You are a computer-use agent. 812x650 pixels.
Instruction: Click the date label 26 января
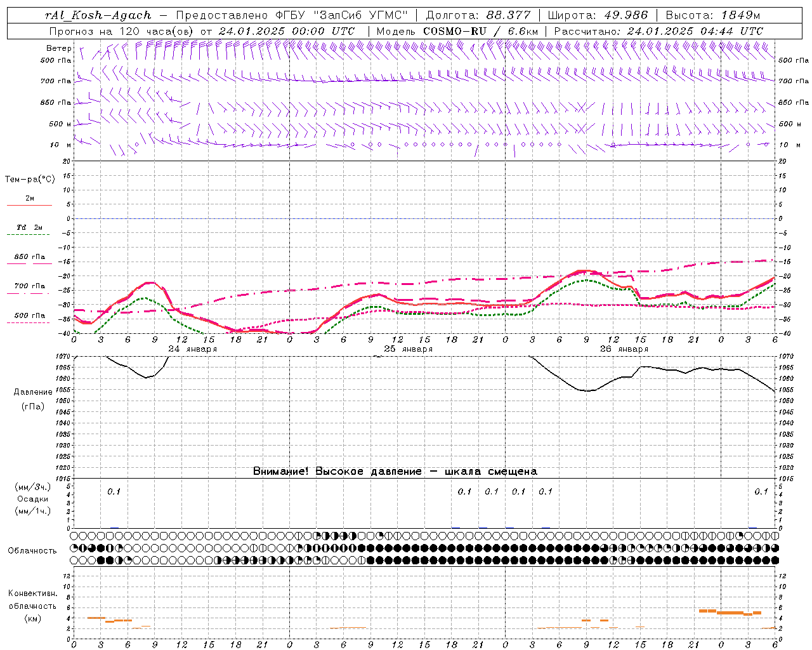(624, 349)
